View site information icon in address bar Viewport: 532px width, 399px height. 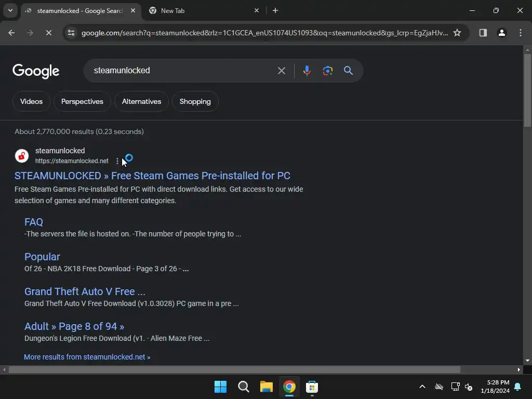[71, 33]
